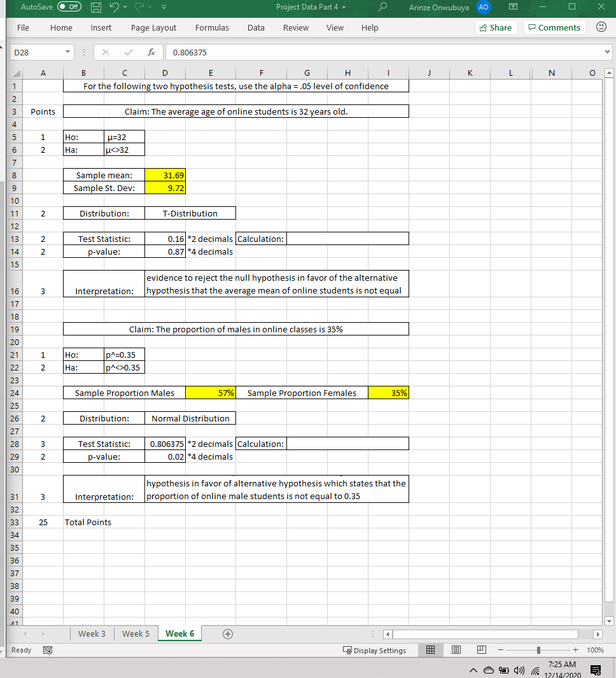616x678 pixels.
Task: Open Display Settings in status bar
Action: [x=374, y=651]
